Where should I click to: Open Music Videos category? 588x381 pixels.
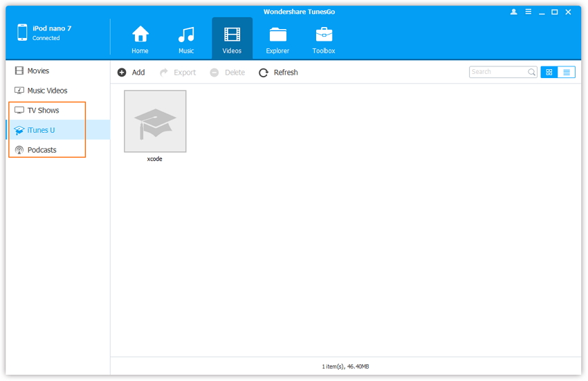(47, 91)
